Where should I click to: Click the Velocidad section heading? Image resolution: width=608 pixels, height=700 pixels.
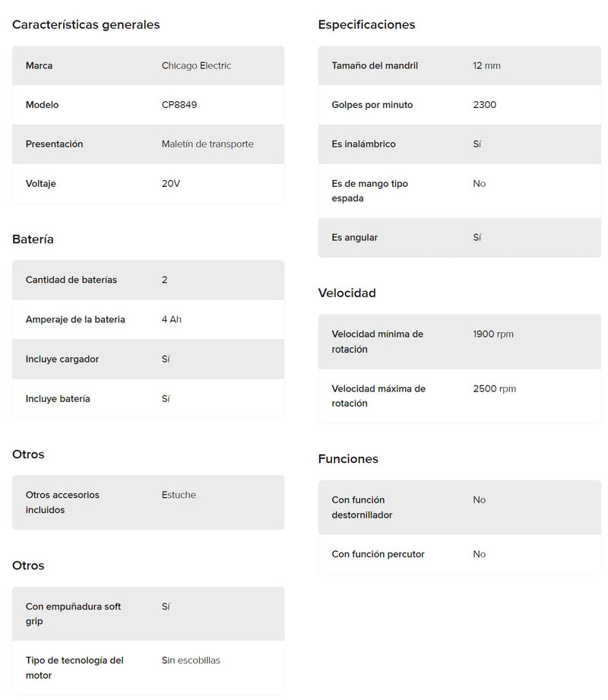[347, 293]
